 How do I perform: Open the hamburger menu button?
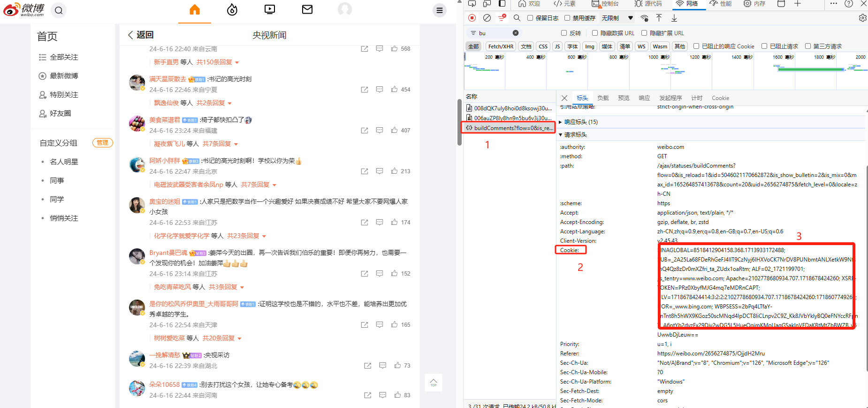point(439,10)
